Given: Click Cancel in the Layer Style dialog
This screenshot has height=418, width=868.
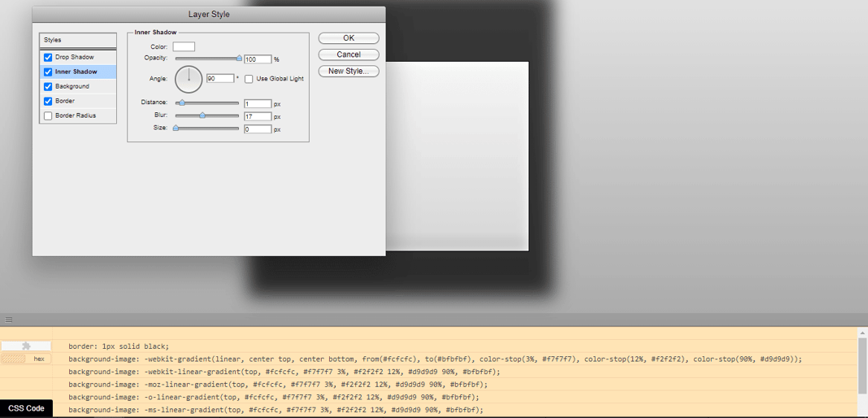Looking at the screenshot, I should pyautogui.click(x=349, y=54).
